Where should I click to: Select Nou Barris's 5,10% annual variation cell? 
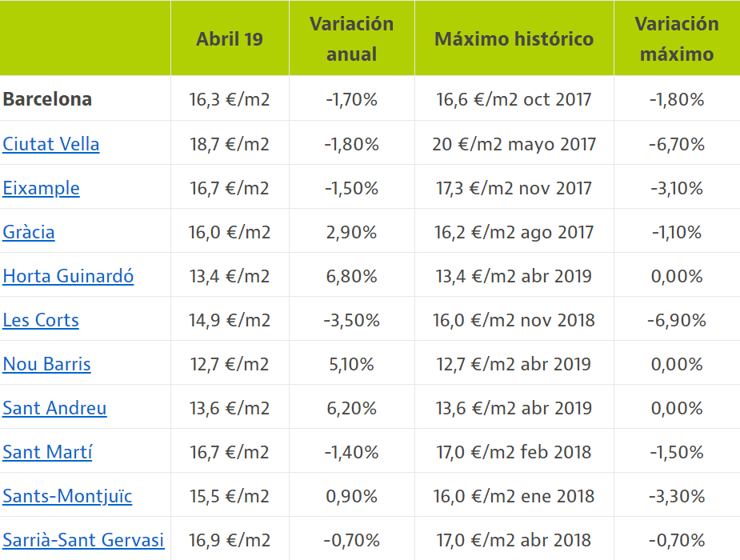click(x=352, y=364)
